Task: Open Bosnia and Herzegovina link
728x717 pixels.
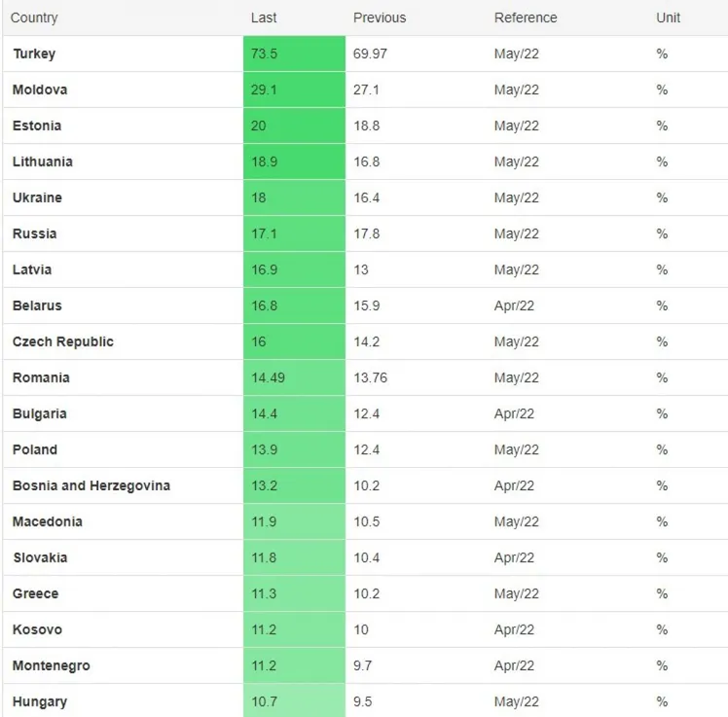Action: coord(91,486)
